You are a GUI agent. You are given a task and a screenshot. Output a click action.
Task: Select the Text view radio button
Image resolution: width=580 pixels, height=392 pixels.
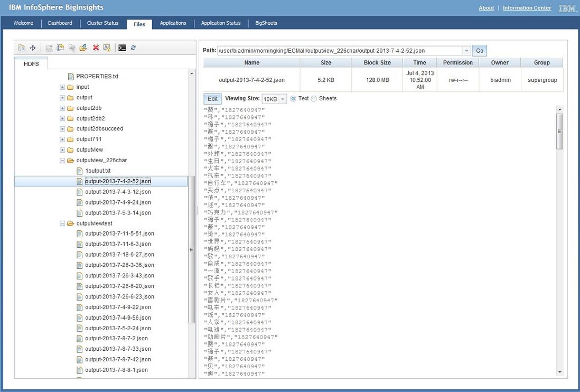coord(293,99)
